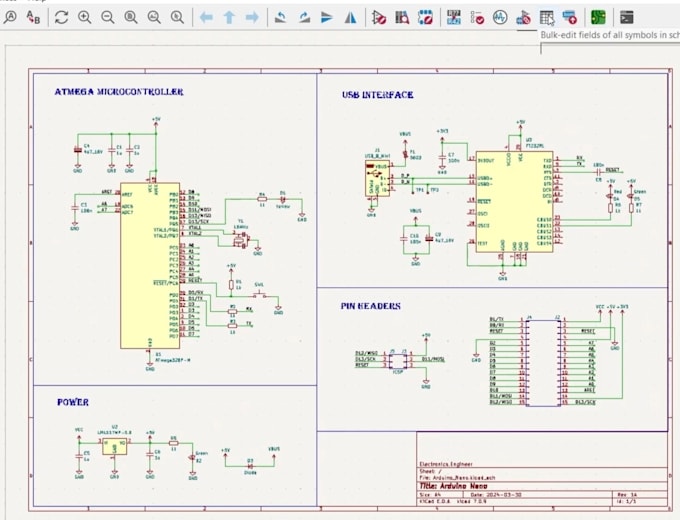Viewport: 680px width, 520px height.
Task: Click the 'Title: Arduino Nano' text
Action: (x=454, y=486)
